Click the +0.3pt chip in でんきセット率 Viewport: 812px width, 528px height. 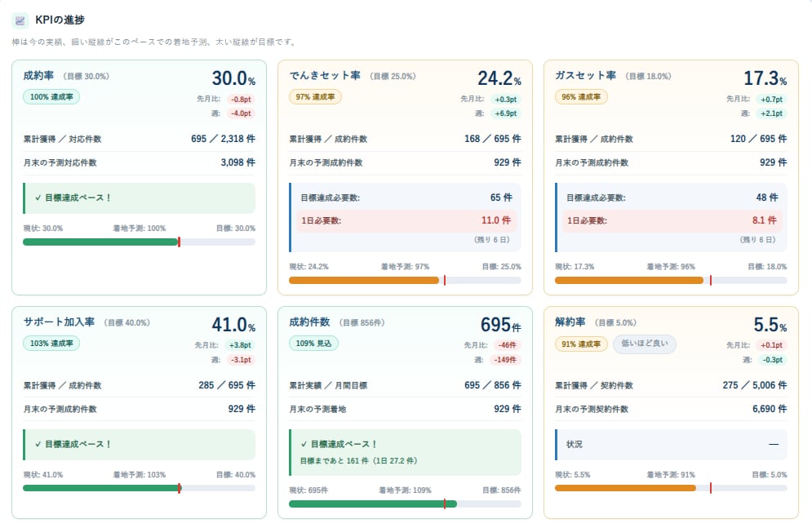(506, 100)
